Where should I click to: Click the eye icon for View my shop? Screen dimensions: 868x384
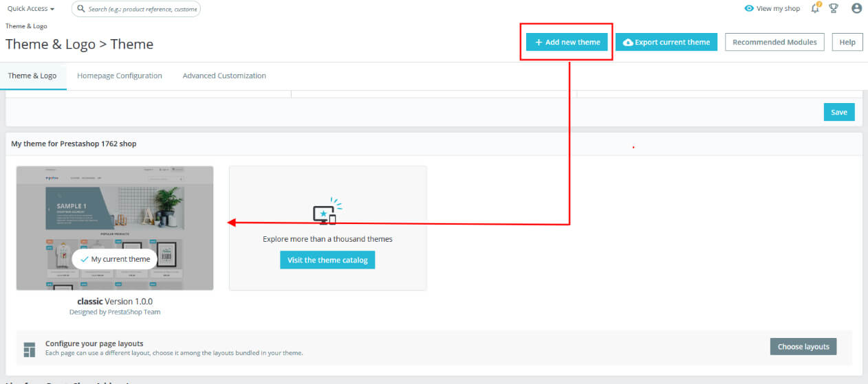click(749, 8)
